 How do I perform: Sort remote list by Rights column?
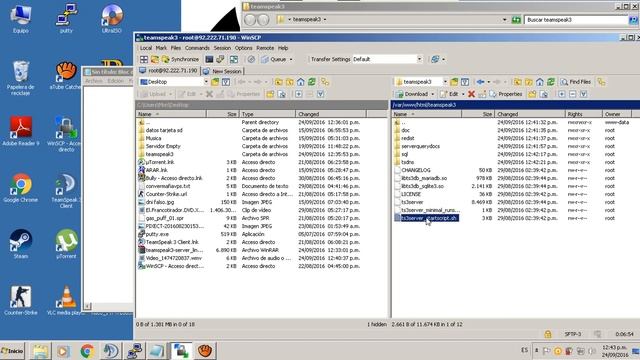[584, 114]
